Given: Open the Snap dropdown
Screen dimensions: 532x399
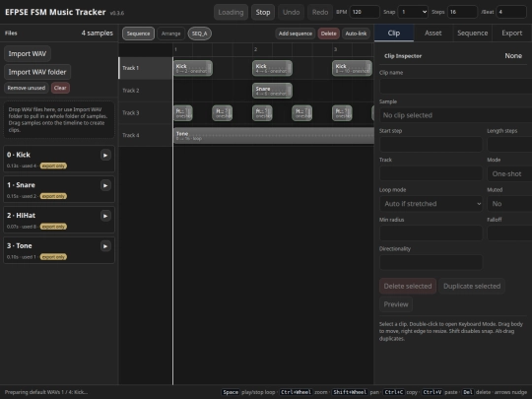Looking at the screenshot, I should (x=413, y=12).
